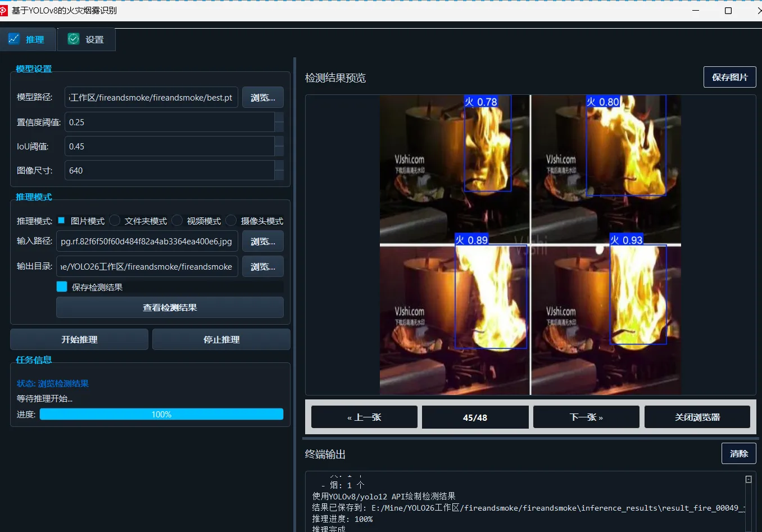
Task: Go to the next image with 下一张
Action: (586, 417)
